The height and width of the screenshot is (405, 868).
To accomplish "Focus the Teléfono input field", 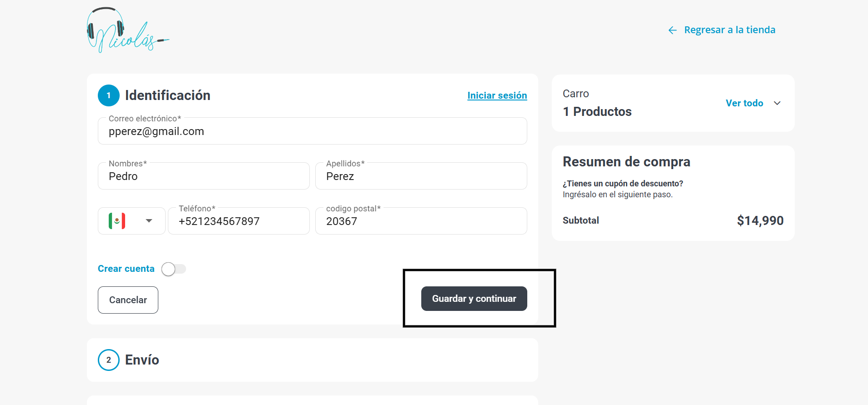I will [239, 221].
